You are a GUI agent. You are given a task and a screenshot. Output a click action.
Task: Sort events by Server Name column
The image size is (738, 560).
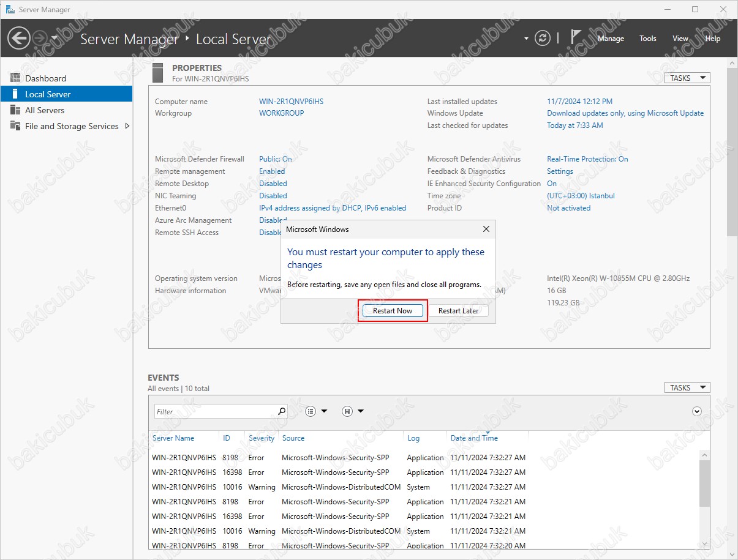click(x=173, y=438)
